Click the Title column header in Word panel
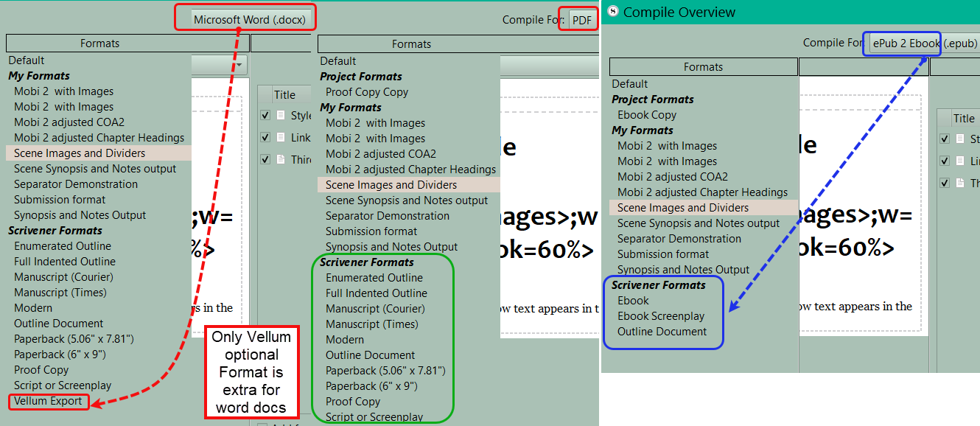The width and height of the screenshot is (980, 426). point(284,94)
